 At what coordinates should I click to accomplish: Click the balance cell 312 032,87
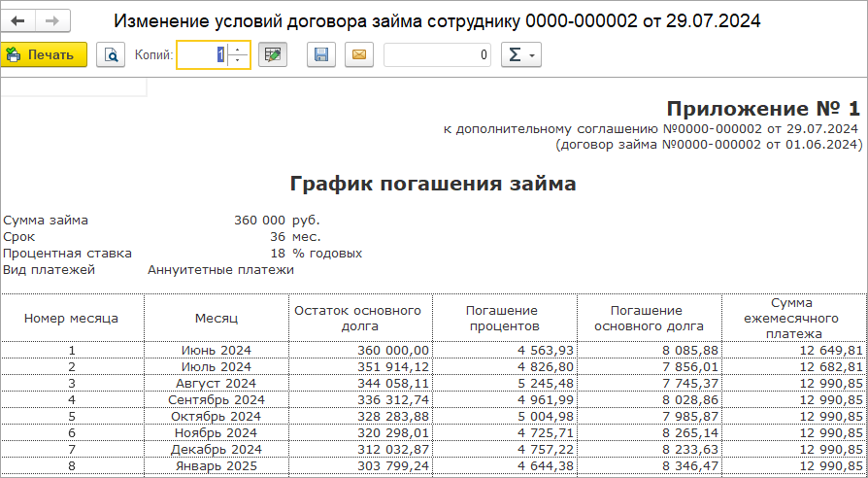pyautogui.click(x=360, y=449)
